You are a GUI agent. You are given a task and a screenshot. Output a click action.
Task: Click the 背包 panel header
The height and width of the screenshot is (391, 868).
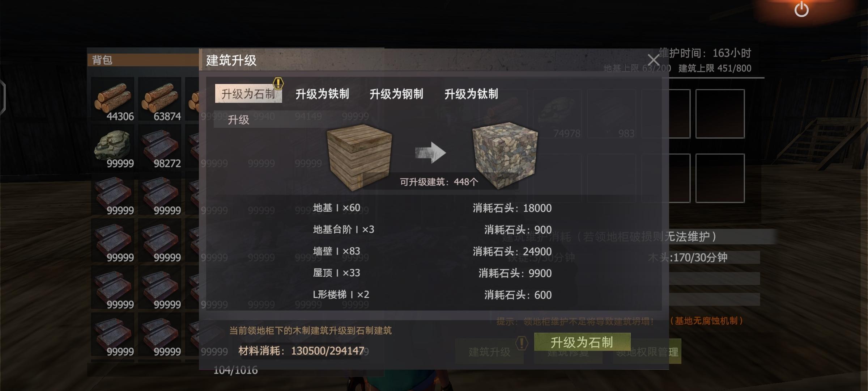coord(143,60)
